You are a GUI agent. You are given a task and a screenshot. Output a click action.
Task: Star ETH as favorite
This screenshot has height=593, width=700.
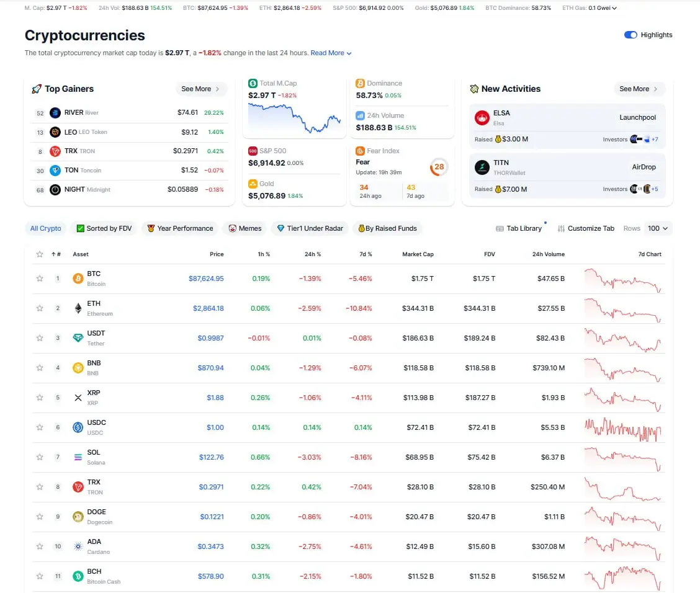tap(40, 308)
